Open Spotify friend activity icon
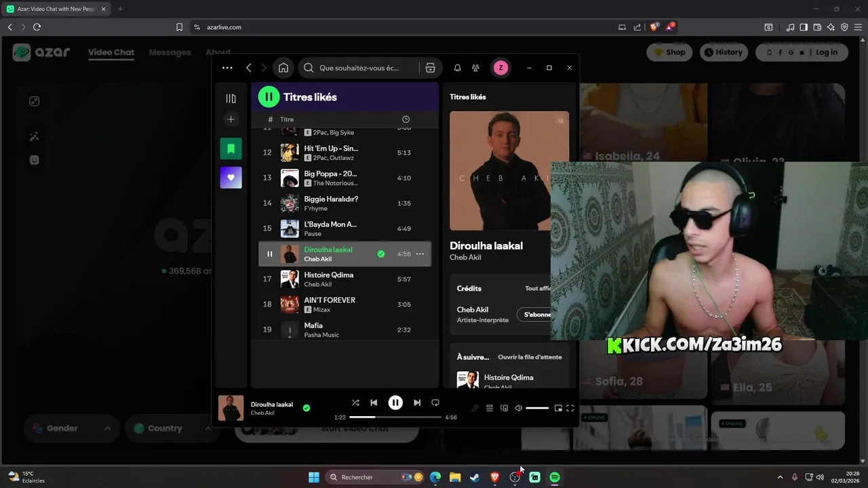Image resolution: width=868 pixels, height=488 pixels. [x=475, y=68]
